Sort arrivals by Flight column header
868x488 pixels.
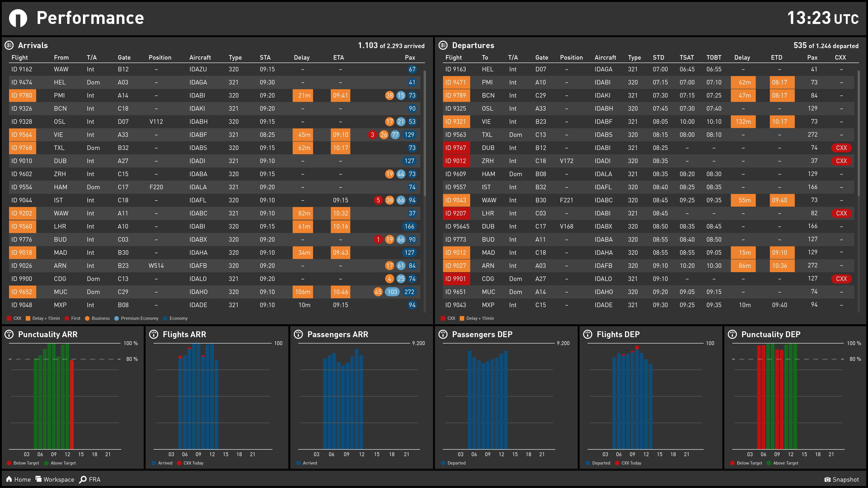19,58
